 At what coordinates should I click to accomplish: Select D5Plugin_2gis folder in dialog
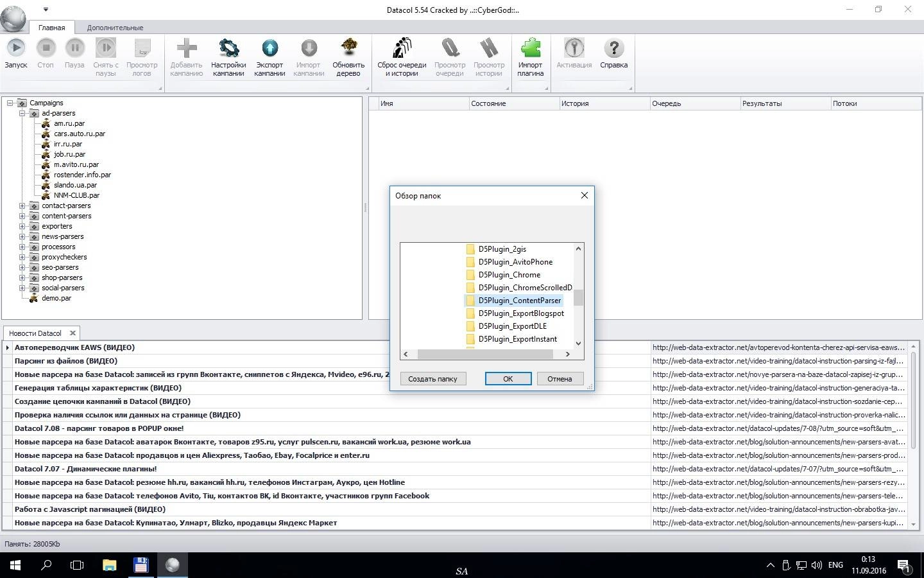click(x=502, y=249)
